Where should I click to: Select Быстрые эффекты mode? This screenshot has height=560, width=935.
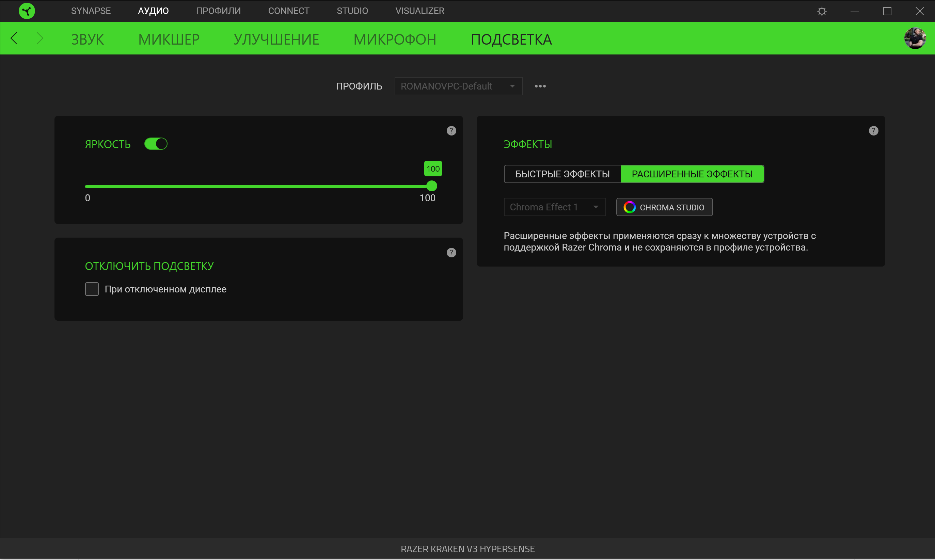[x=562, y=174]
